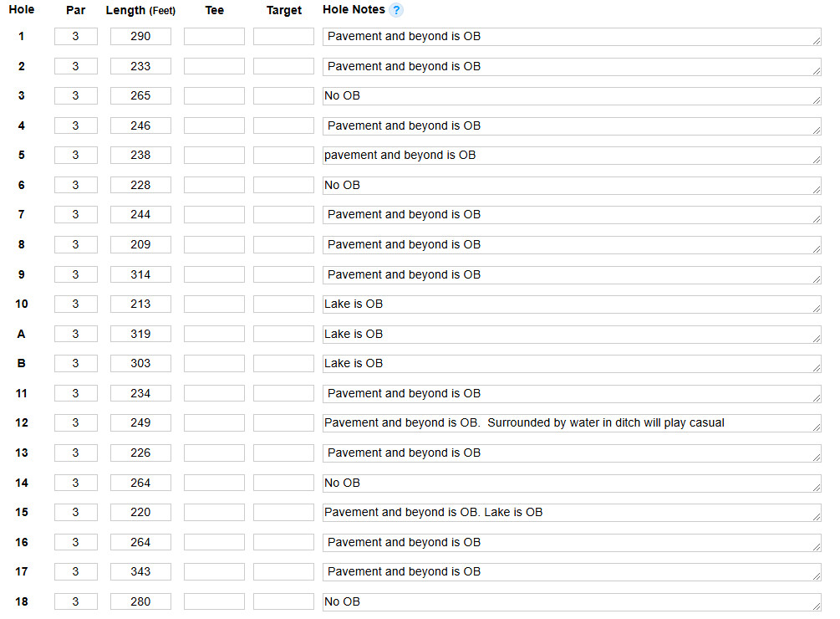
Task: Click the Tee field for hole 3
Action: tap(214, 96)
